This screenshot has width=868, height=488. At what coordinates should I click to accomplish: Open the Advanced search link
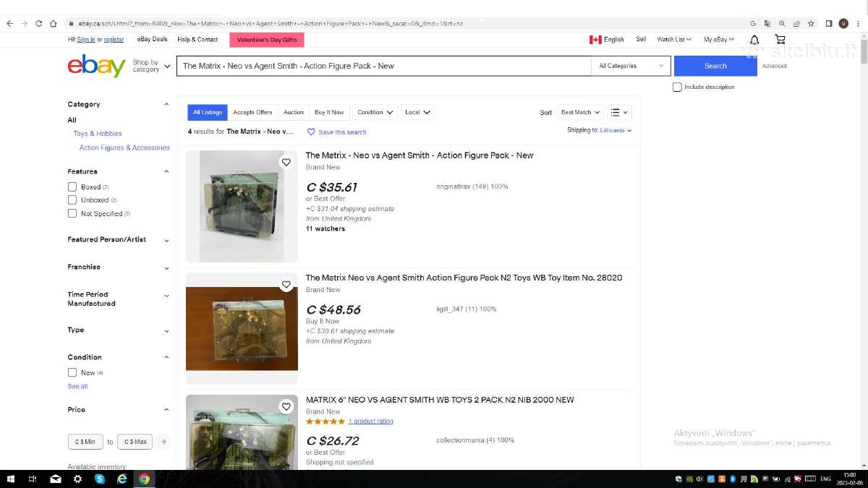coord(775,66)
